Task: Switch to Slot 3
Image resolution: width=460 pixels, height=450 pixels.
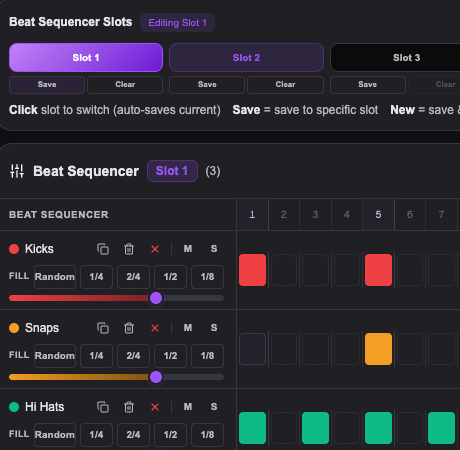Action: pos(395,57)
